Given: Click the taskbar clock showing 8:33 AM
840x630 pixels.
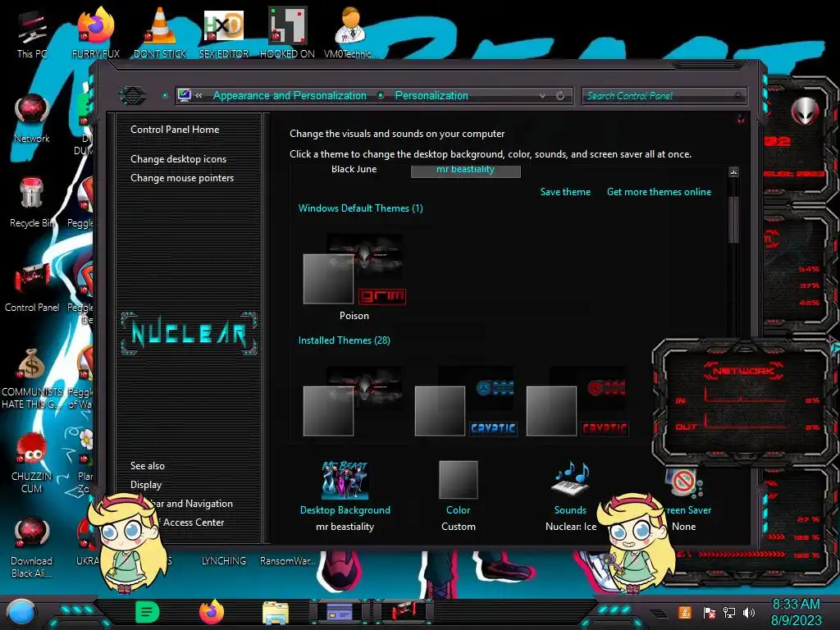Looking at the screenshot, I should click(796, 612).
